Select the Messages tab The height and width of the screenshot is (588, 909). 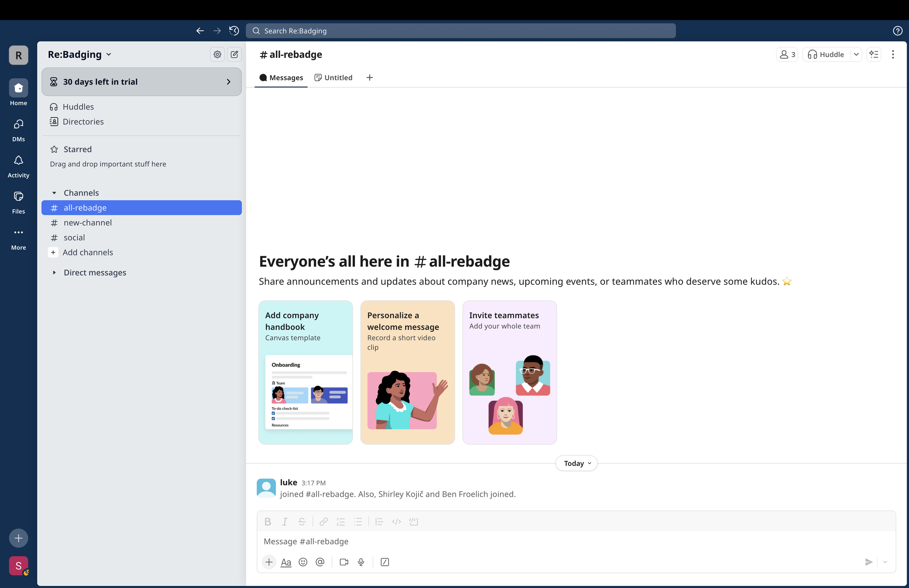pyautogui.click(x=281, y=77)
